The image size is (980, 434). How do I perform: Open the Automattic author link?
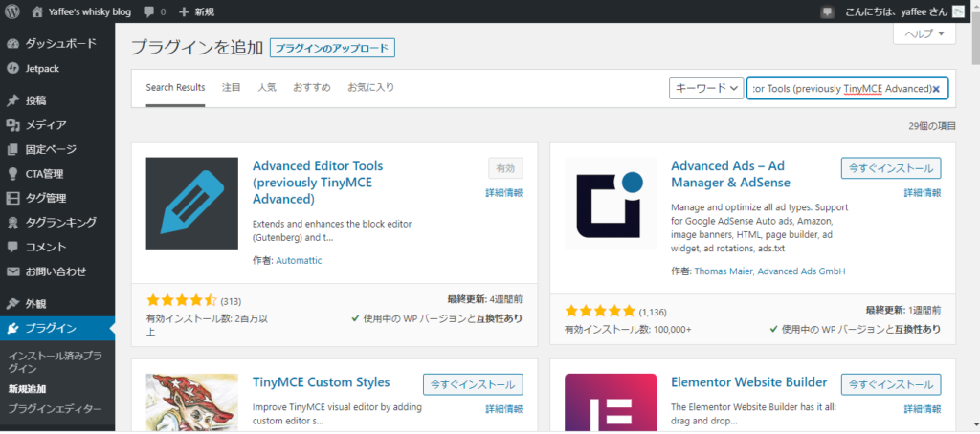point(299,260)
